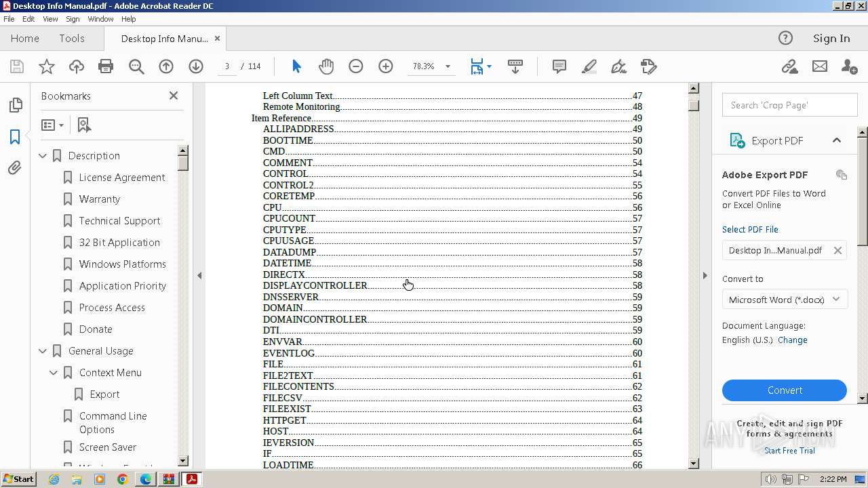Image resolution: width=868 pixels, height=488 pixels.
Task: Open the Convert to format dropdown
Action: pos(785,300)
